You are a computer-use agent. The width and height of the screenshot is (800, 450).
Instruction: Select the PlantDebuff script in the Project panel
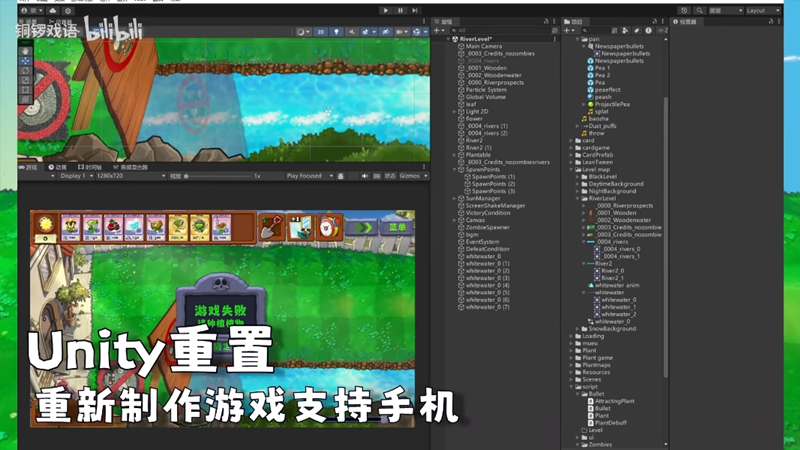[610, 422]
